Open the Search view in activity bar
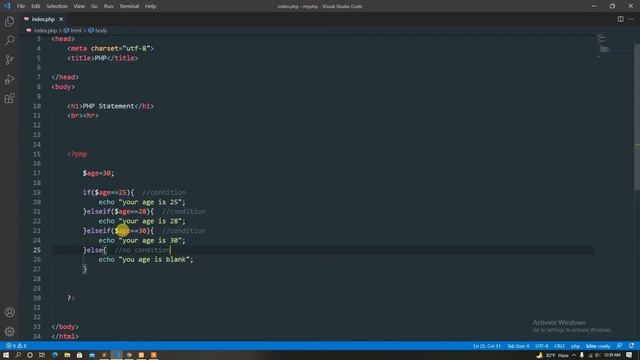 coord(9,40)
